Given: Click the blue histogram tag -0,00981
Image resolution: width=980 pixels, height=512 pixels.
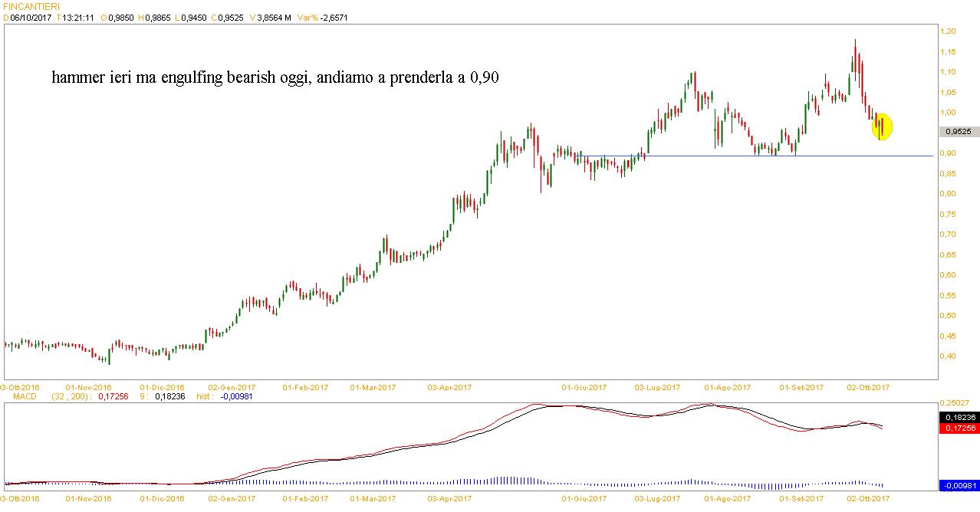Looking at the screenshot, I should pyautogui.click(x=959, y=485).
